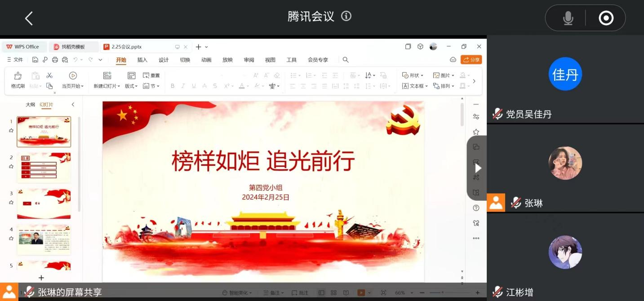The image size is (644, 301).
Task: Switch the slide panel to 大纲 view
Action: coord(30,105)
